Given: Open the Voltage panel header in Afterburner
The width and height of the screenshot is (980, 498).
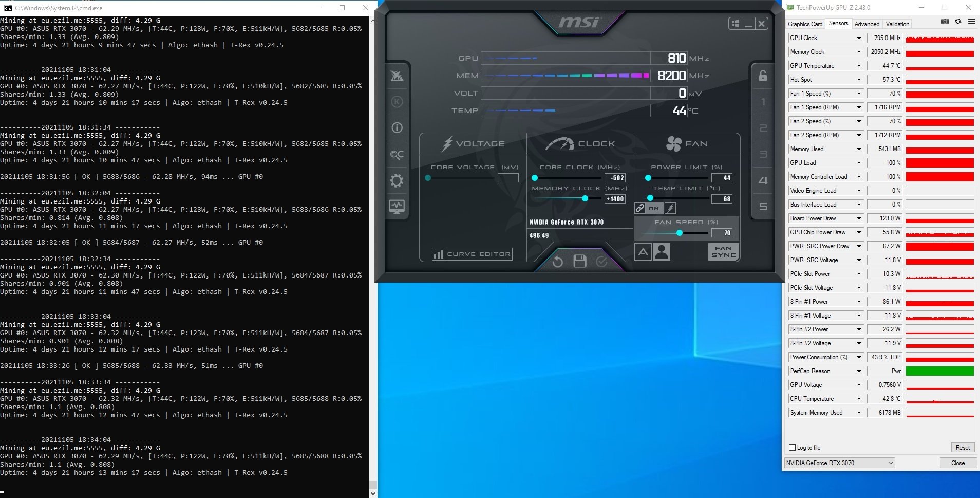Looking at the screenshot, I should 473,144.
